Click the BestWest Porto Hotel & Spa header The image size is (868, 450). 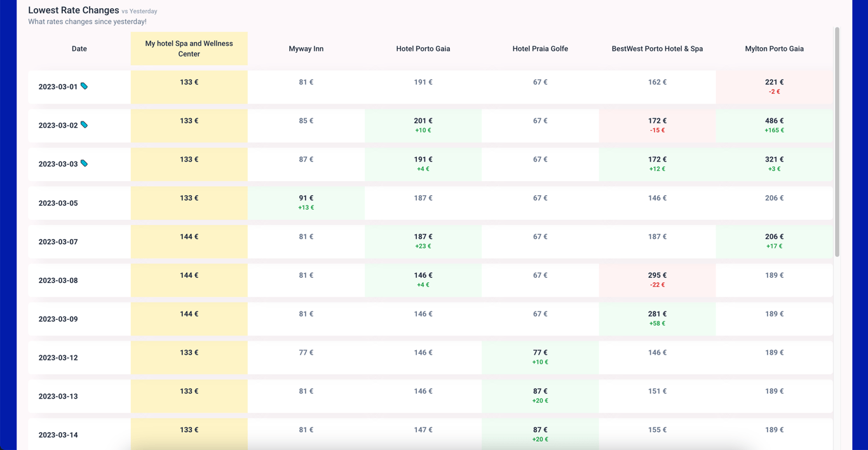[x=657, y=49]
